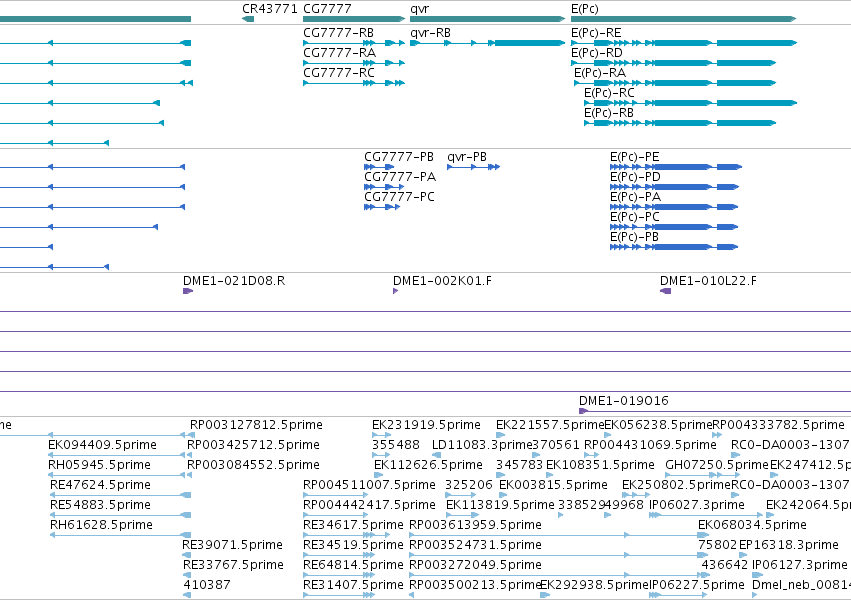
Task: Select transcript CG7777-RB
Action: point(354,43)
